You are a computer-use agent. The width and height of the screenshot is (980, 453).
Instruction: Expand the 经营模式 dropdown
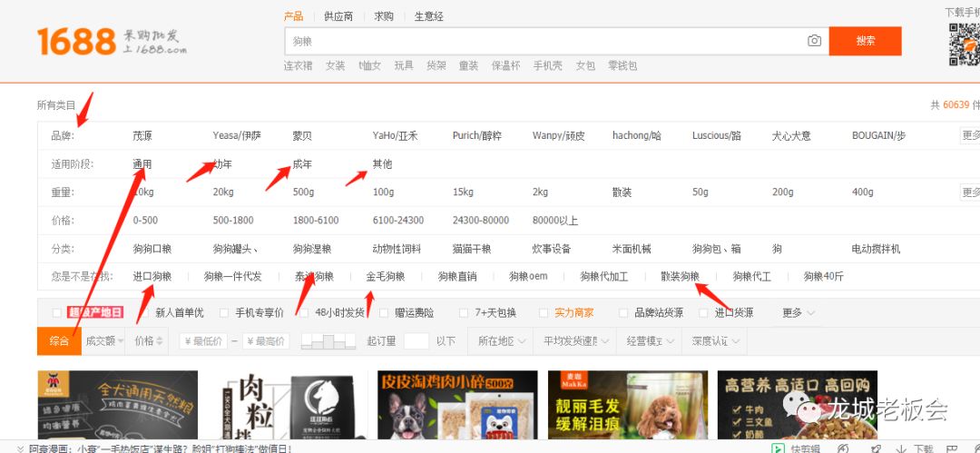[x=650, y=341]
